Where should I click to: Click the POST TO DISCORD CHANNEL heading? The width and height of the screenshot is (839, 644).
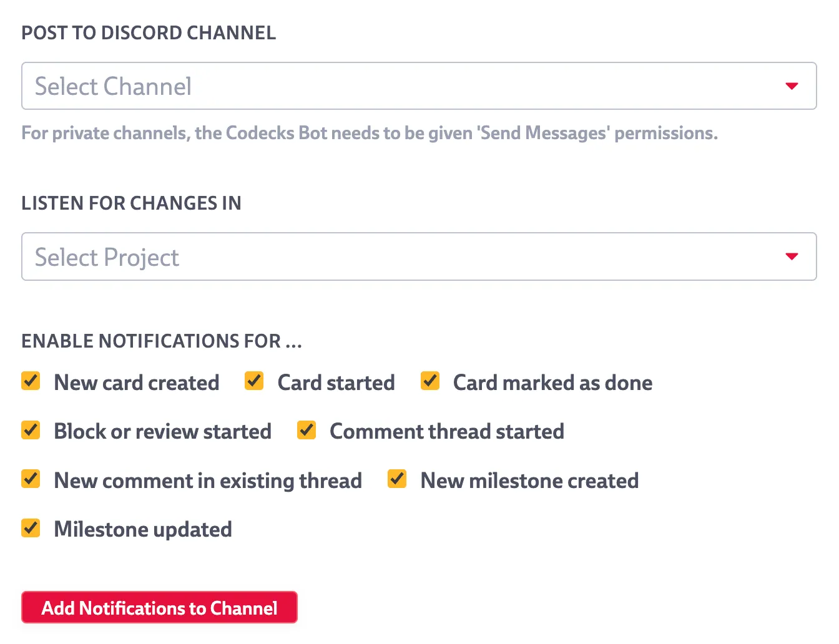(149, 32)
